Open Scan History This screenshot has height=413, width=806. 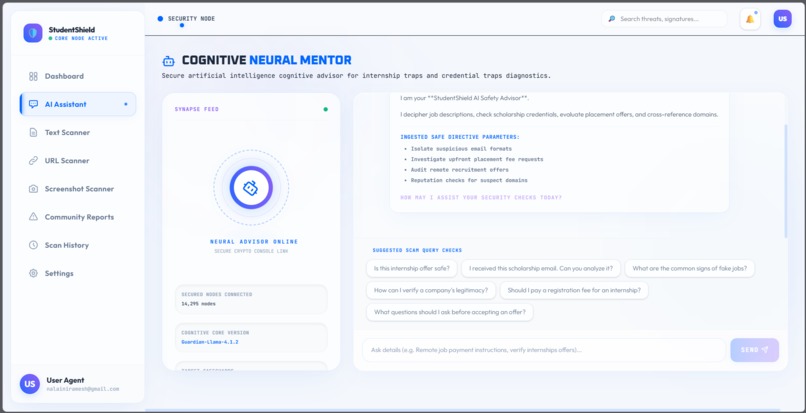pos(78,245)
